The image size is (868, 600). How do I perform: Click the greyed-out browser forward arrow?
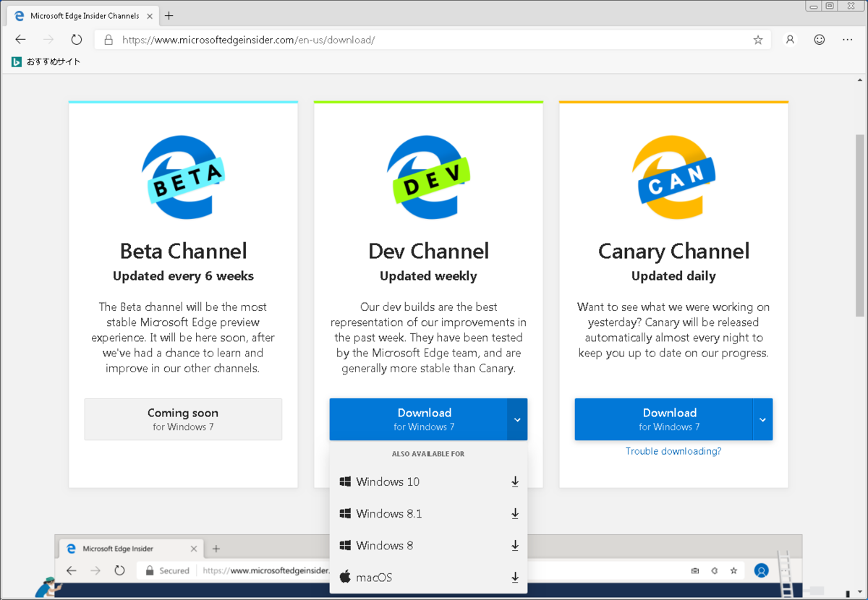48,40
